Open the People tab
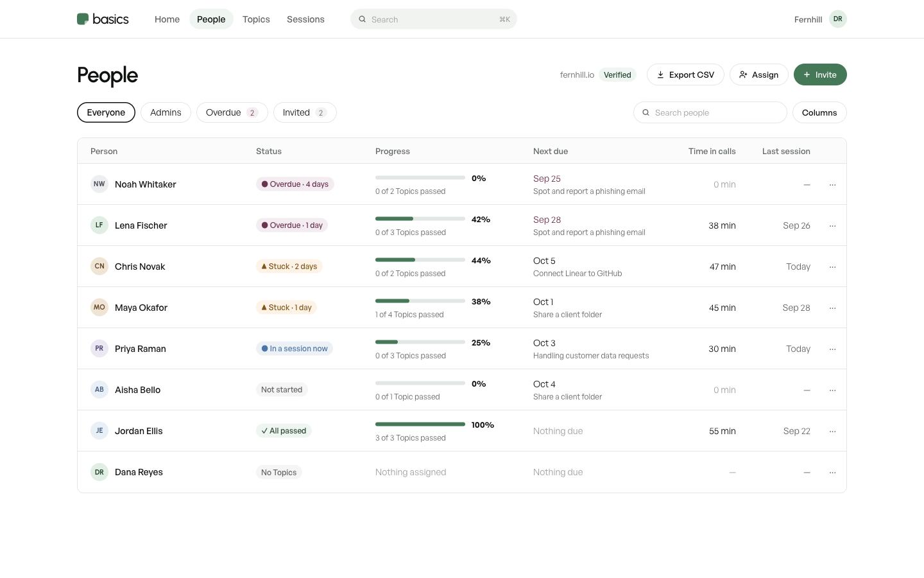Image resolution: width=924 pixels, height=578 pixels. click(x=211, y=19)
